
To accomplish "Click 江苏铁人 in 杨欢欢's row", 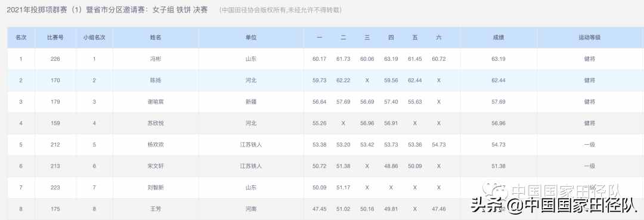I will coord(251,145).
